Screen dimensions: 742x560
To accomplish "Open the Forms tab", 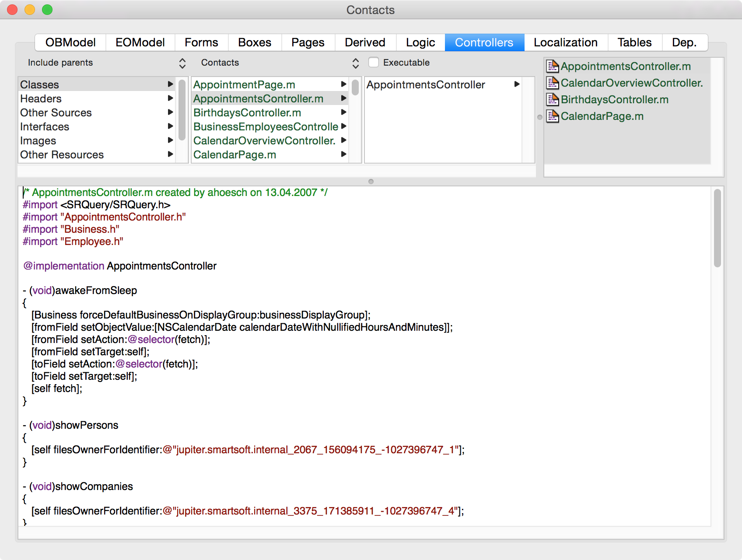I will coord(201,42).
